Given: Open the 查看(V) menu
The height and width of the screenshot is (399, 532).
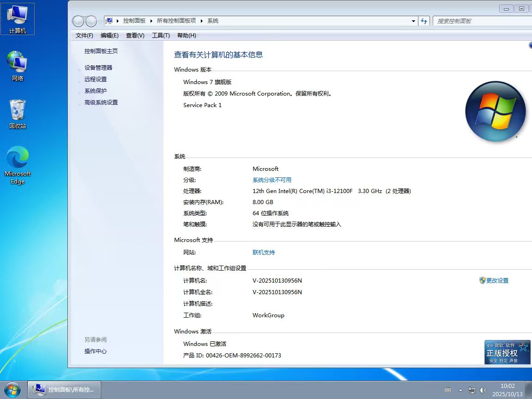Looking at the screenshot, I should coord(135,35).
